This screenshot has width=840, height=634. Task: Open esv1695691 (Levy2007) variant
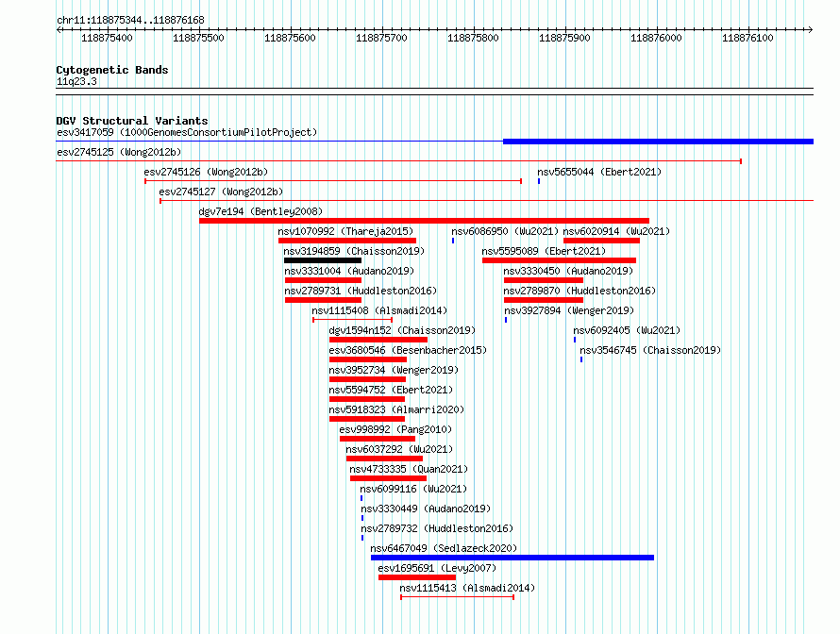click(x=437, y=568)
